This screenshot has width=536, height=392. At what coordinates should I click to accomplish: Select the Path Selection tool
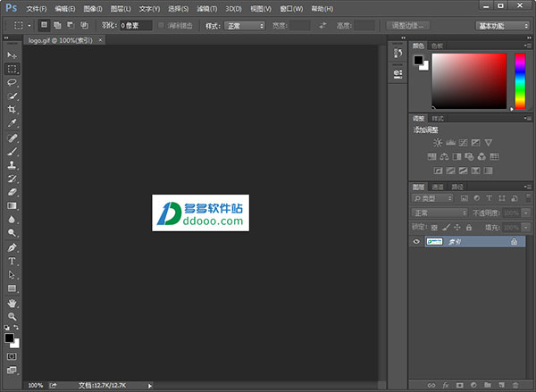12,275
